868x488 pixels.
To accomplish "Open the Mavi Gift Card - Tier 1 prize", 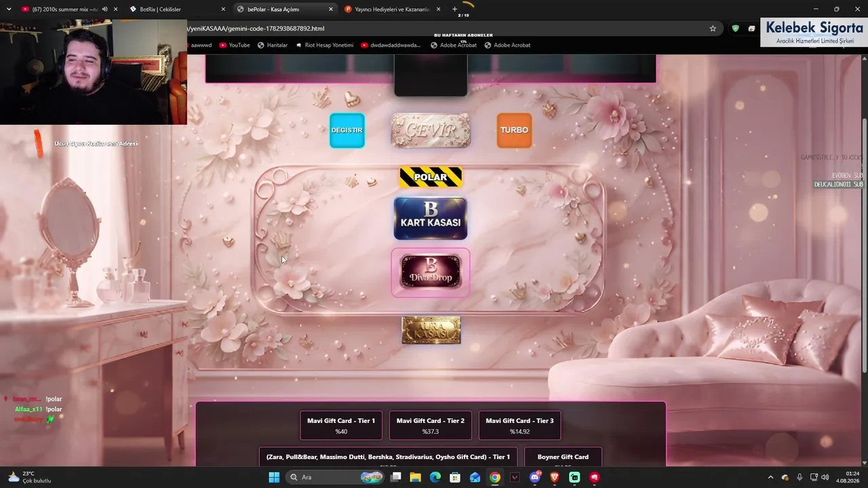I will pos(341,426).
